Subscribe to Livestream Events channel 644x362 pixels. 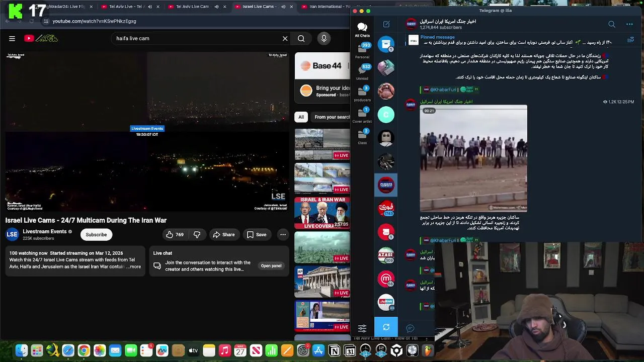click(96, 234)
